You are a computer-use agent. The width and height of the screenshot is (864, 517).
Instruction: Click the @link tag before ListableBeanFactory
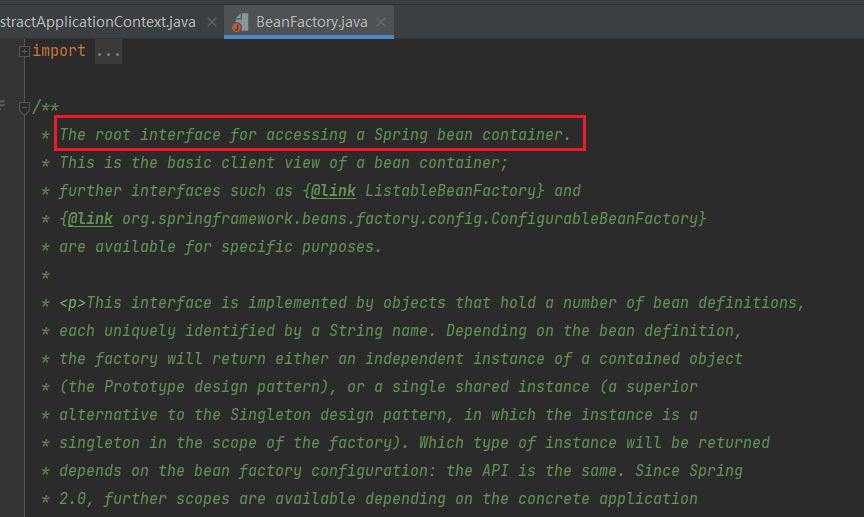click(330, 190)
